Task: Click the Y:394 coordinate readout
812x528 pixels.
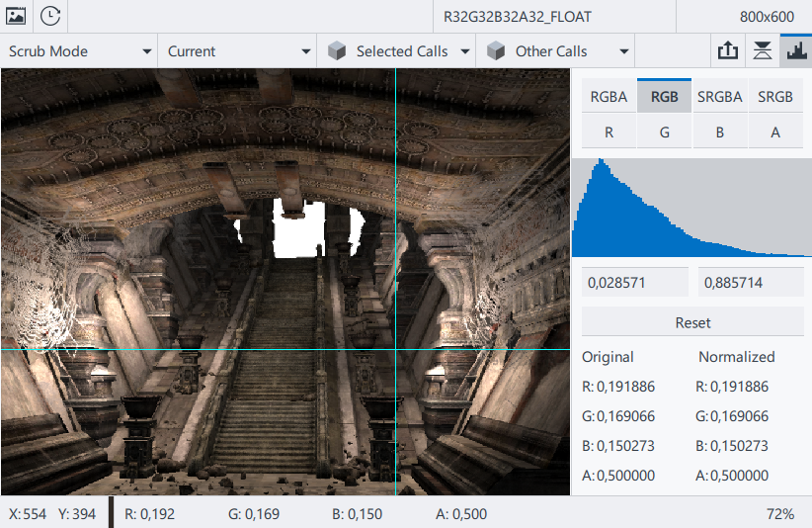Action: click(77, 514)
